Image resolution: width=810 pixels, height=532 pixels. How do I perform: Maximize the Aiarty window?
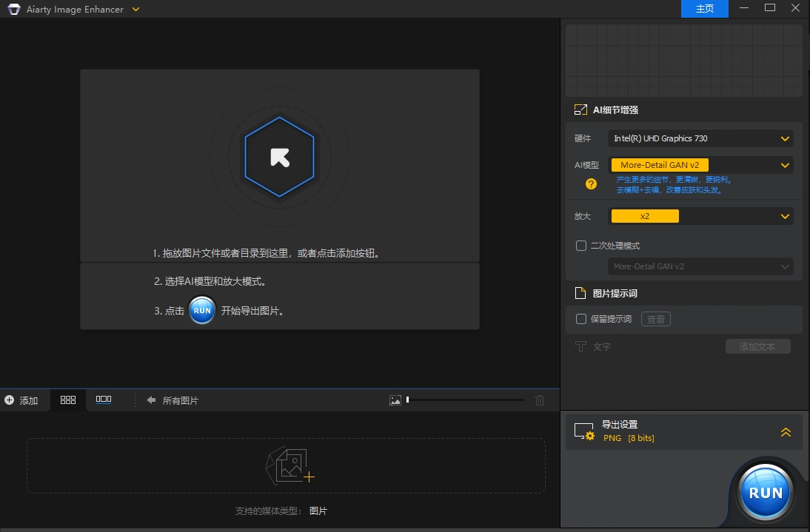pyautogui.click(x=770, y=7)
